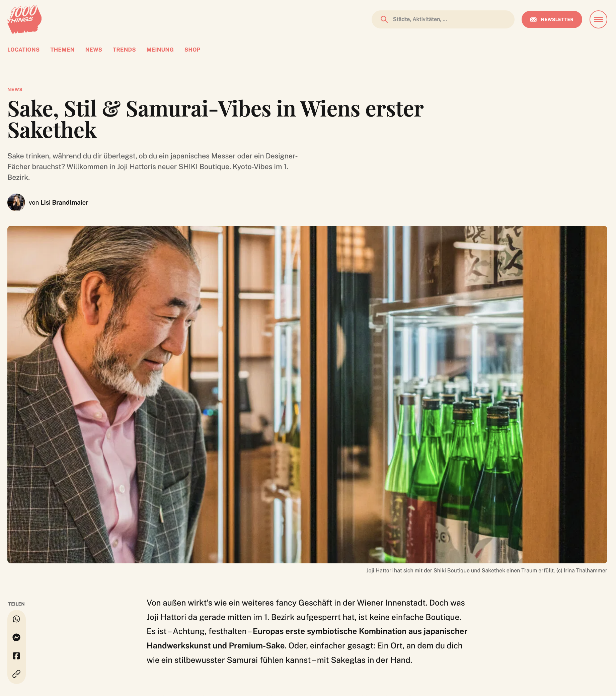Click the NEWS category label above headline
The image size is (616, 696).
coord(15,89)
